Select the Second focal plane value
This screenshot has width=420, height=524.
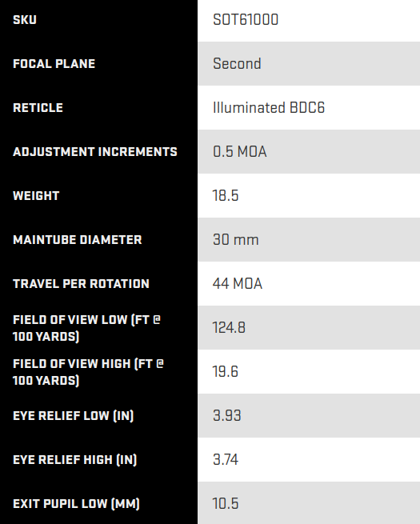[x=237, y=63]
